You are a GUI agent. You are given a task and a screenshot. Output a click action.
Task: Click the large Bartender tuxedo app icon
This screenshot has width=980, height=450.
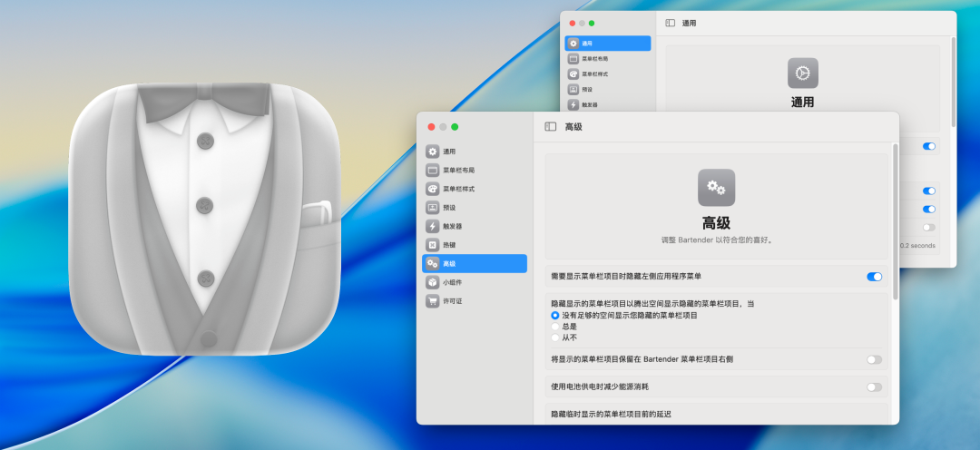(x=204, y=219)
